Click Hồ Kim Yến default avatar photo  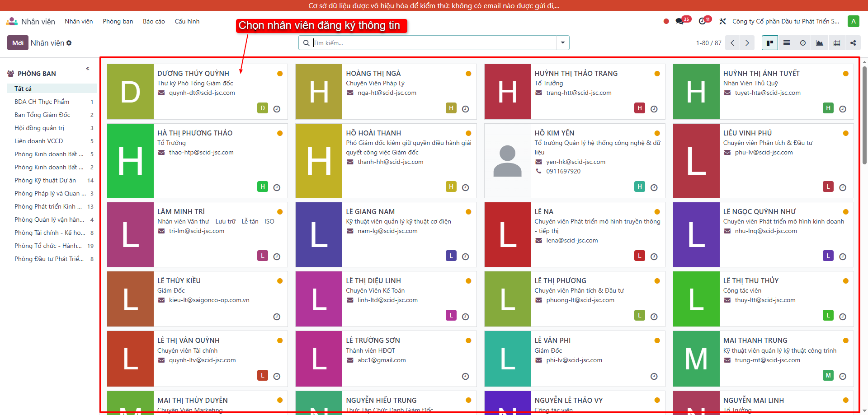click(x=508, y=161)
